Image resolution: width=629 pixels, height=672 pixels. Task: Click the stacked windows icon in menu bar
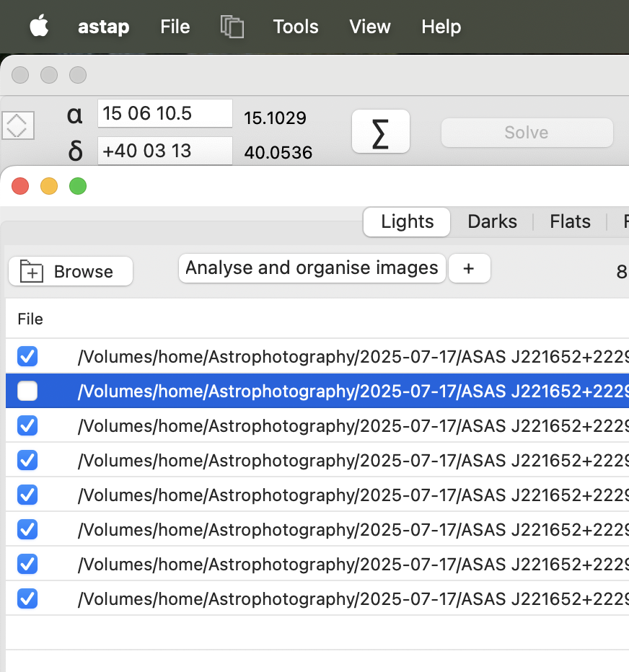point(232,27)
